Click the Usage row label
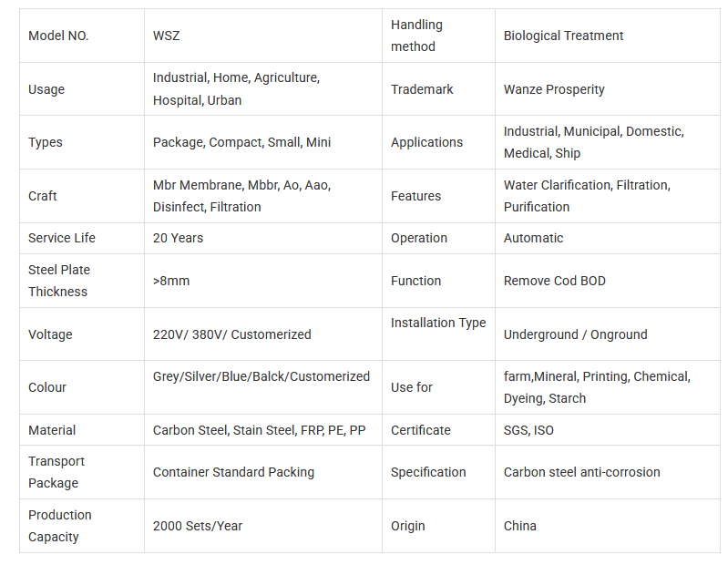The image size is (728, 565). click(x=46, y=89)
